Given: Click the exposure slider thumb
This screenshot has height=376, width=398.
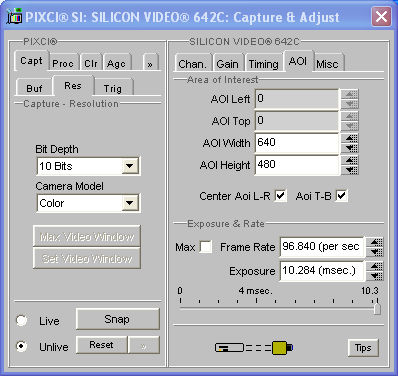Looking at the screenshot, I should (377, 307).
